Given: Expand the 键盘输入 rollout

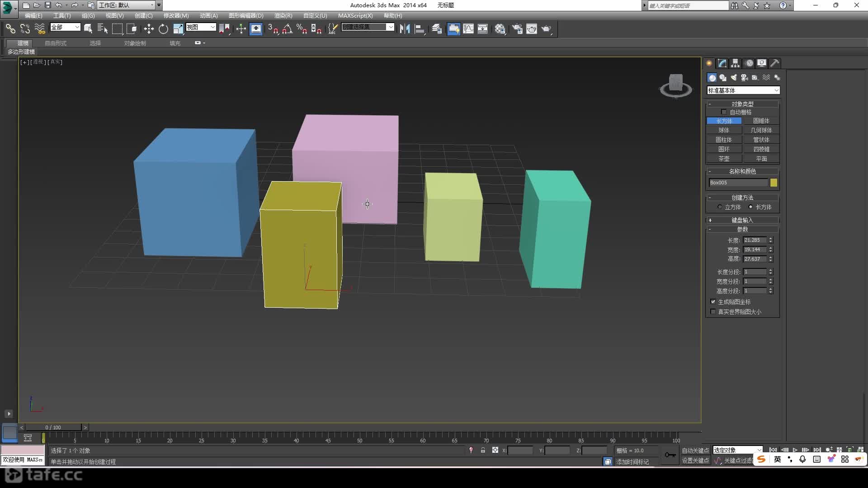Looking at the screenshot, I should pyautogui.click(x=742, y=220).
